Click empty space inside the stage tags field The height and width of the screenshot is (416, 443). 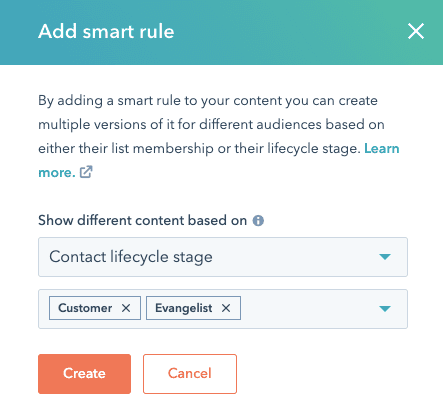pos(308,309)
